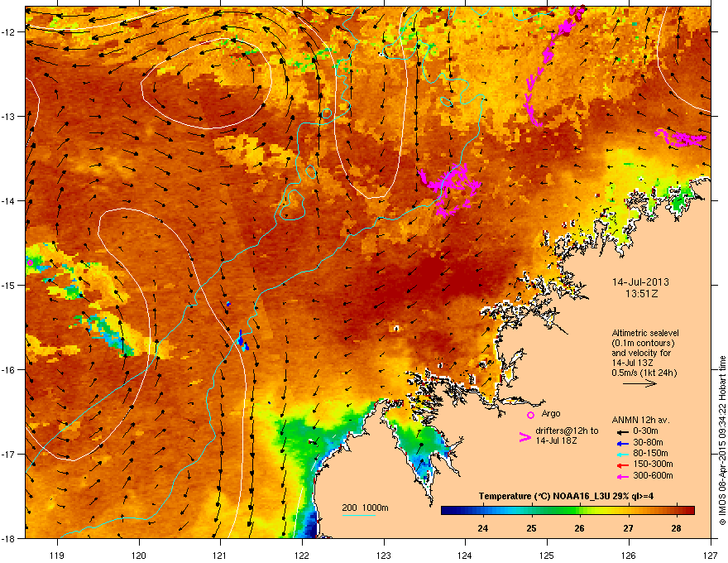Click the Altimetric sealevel legend text
Screen dimensions: 728x563
(645, 333)
